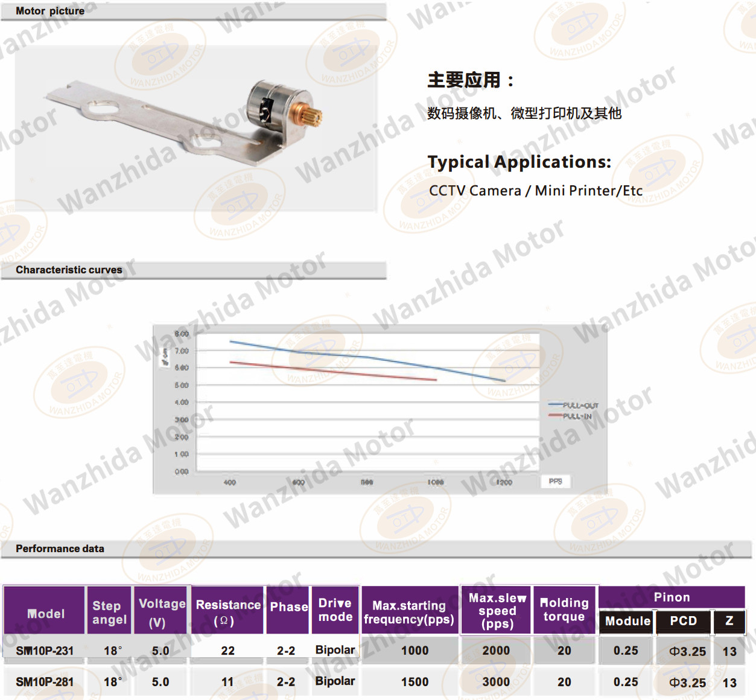Click the PULL-OUT legend entry
This screenshot has width=756, height=700.
point(573,406)
